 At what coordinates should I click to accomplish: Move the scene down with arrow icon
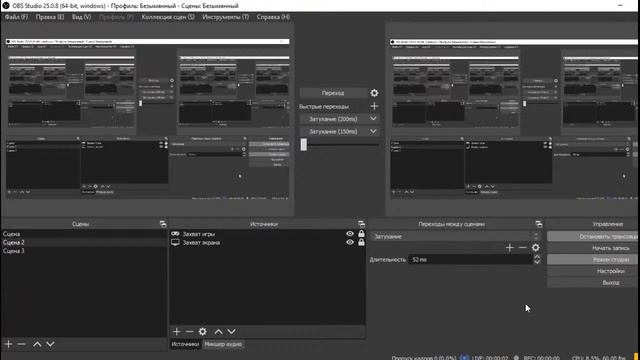[x=50, y=344]
